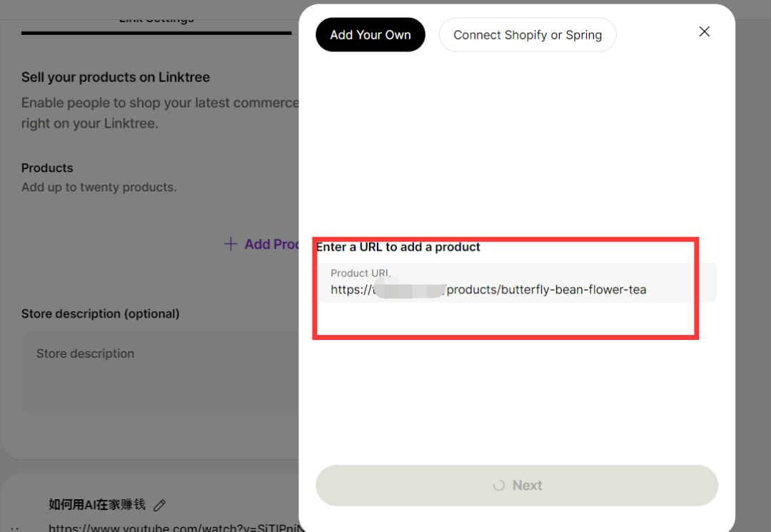
Task: Click the Product URL input field
Action: pyautogui.click(x=517, y=283)
